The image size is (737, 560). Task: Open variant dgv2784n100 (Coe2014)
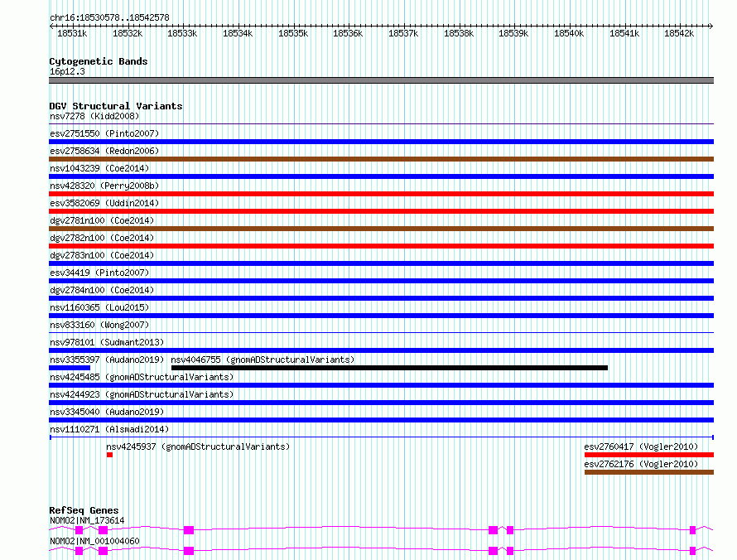point(102,290)
